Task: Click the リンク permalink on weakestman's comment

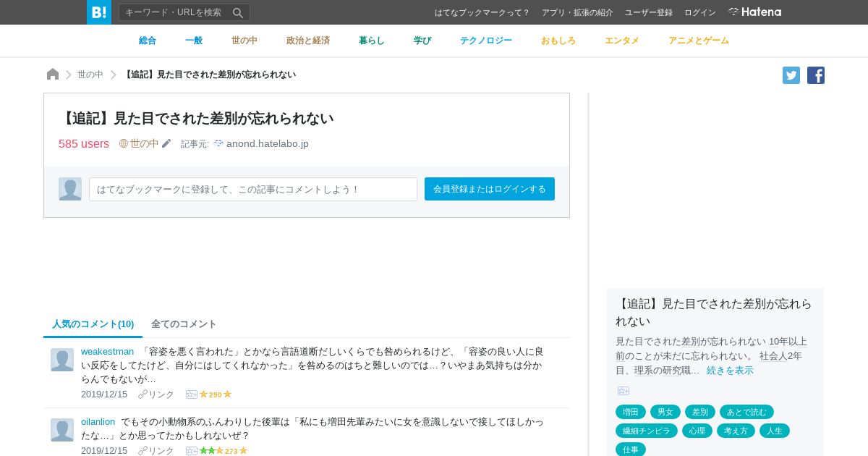Action: point(156,394)
